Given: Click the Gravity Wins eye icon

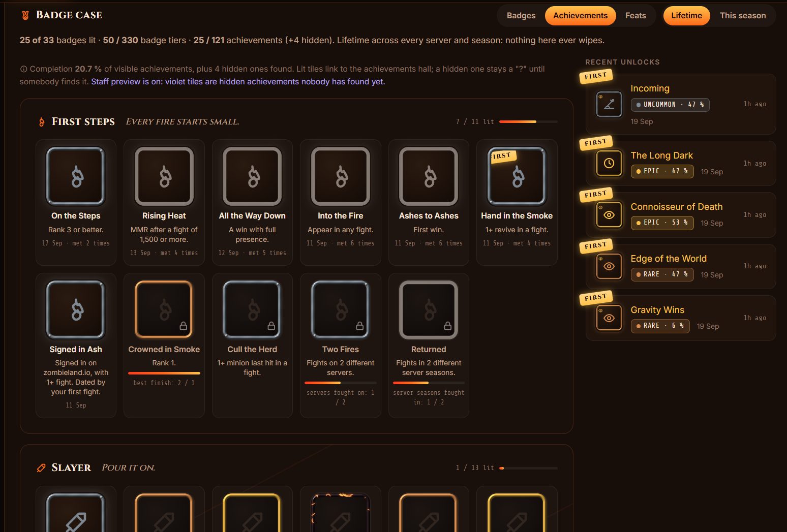Looking at the screenshot, I should (609, 318).
